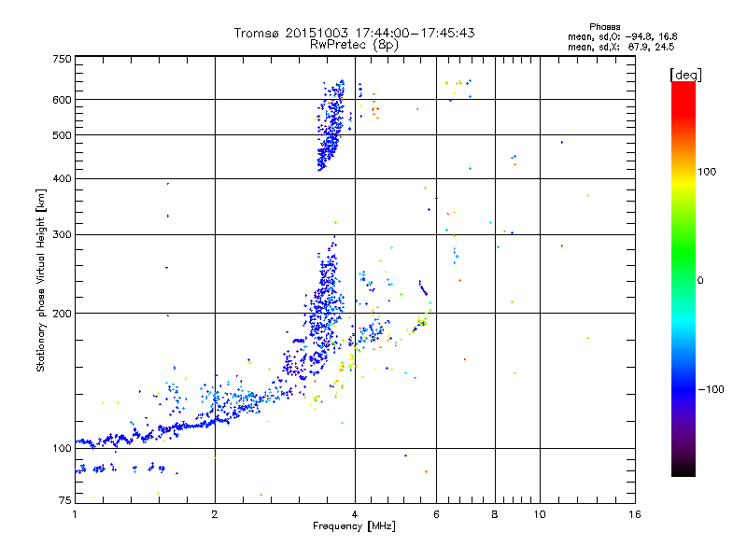Click the '75' y-axis tick label

65,500
